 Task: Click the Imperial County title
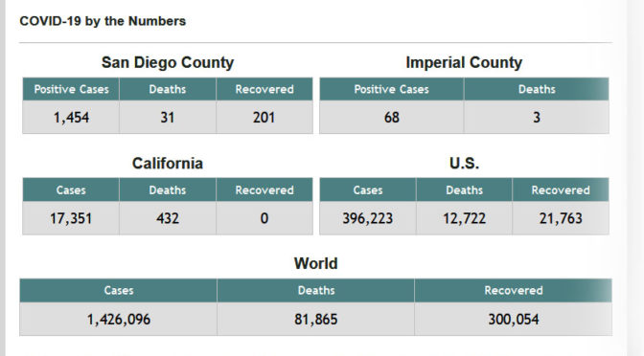(x=464, y=62)
